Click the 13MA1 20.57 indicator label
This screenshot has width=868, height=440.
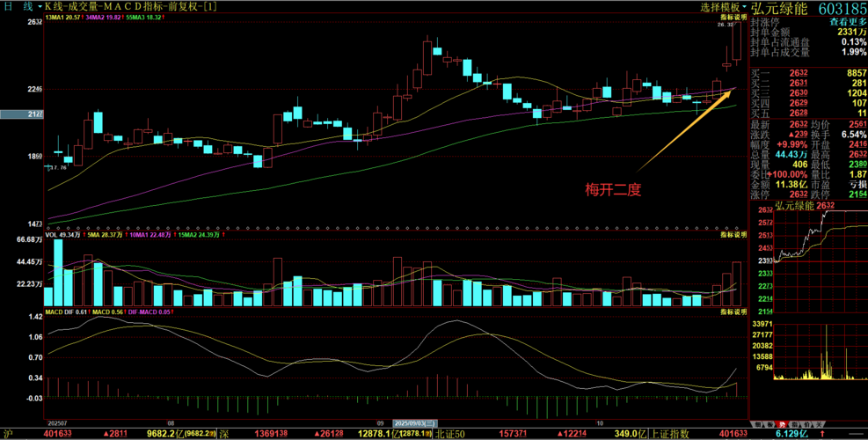63,18
